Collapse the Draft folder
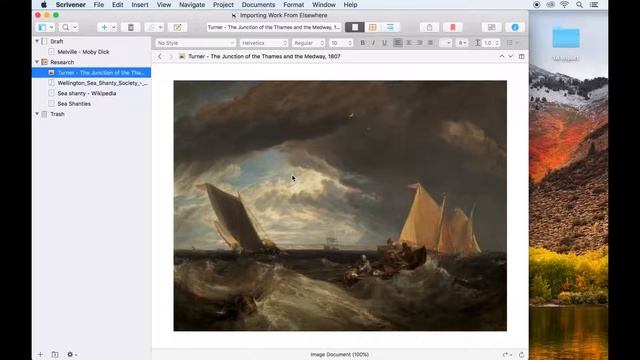Image resolution: width=640 pixels, height=360 pixels. [x=37, y=41]
